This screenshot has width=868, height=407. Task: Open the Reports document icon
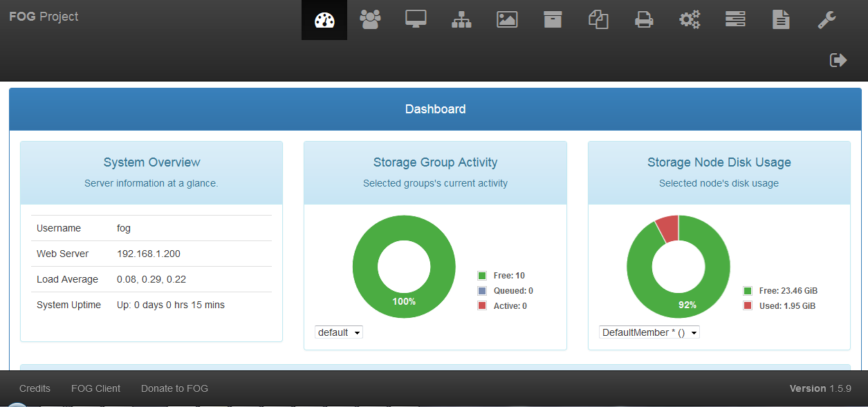[781, 20]
